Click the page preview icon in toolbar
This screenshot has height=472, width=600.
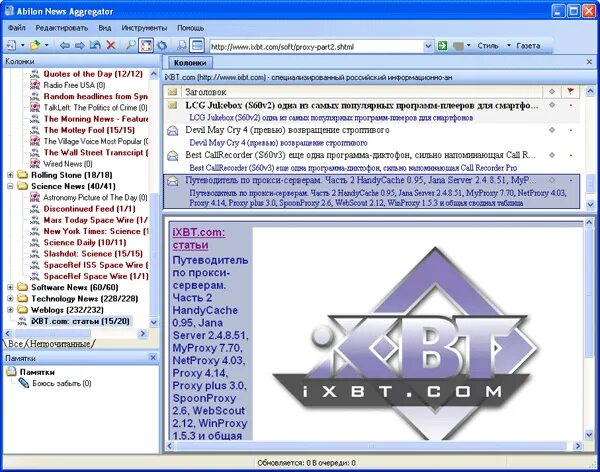[x=181, y=46]
